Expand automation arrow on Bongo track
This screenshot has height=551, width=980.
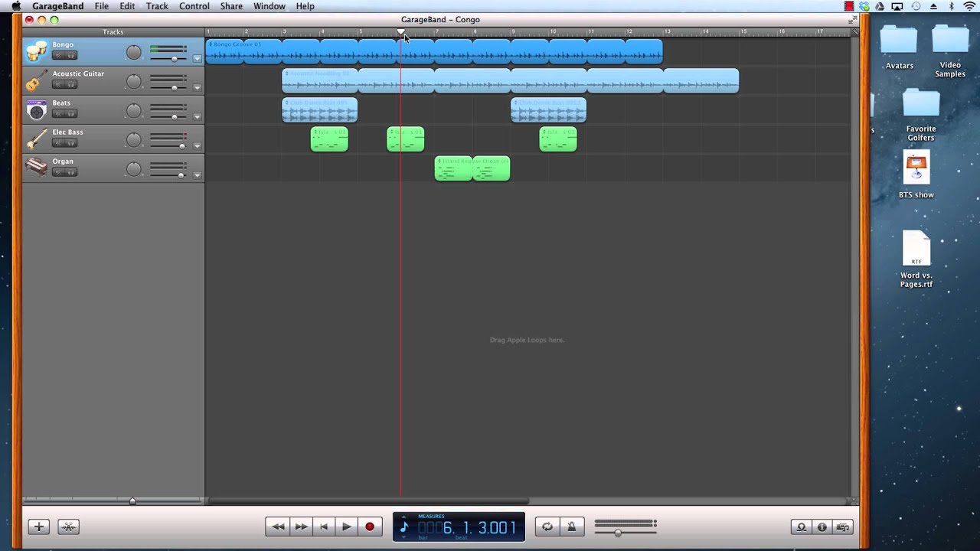pos(197,59)
